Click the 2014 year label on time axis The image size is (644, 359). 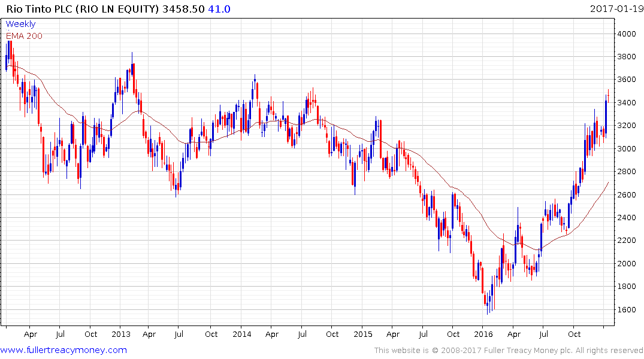point(242,334)
